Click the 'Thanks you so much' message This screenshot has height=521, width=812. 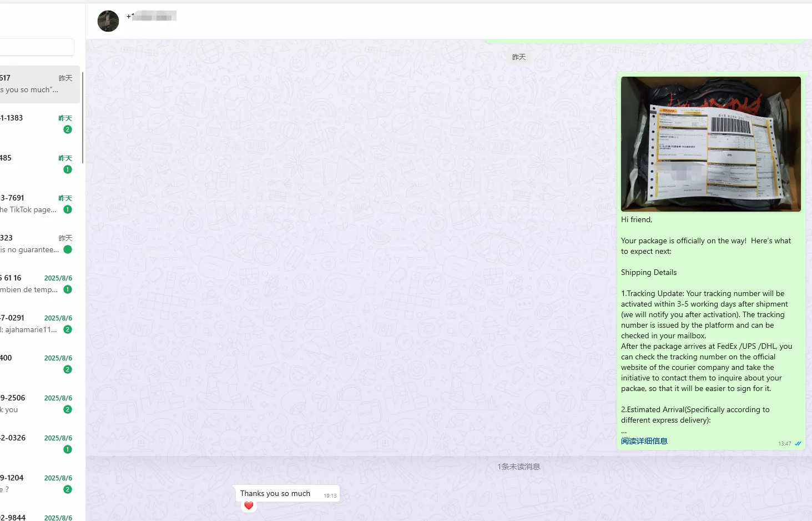pos(275,493)
